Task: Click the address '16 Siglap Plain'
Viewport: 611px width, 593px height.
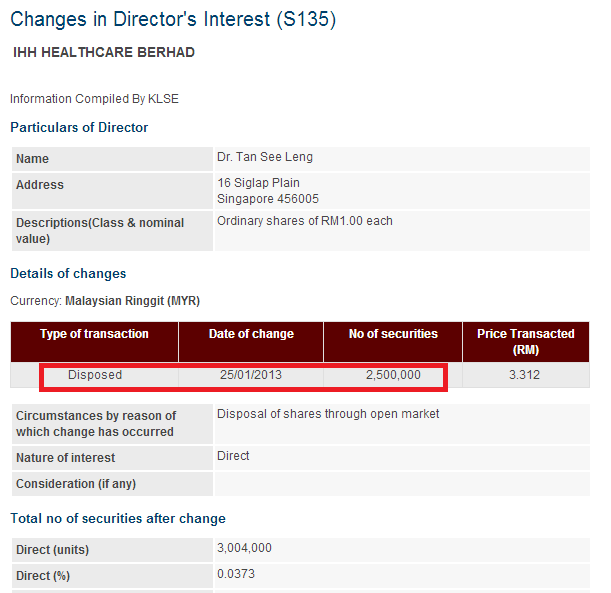Action: click(258, 183)
